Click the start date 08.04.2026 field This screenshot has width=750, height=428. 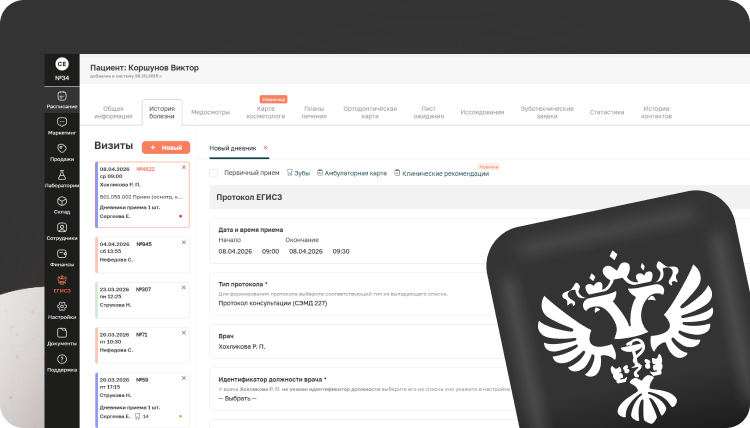tap(235, 251)
